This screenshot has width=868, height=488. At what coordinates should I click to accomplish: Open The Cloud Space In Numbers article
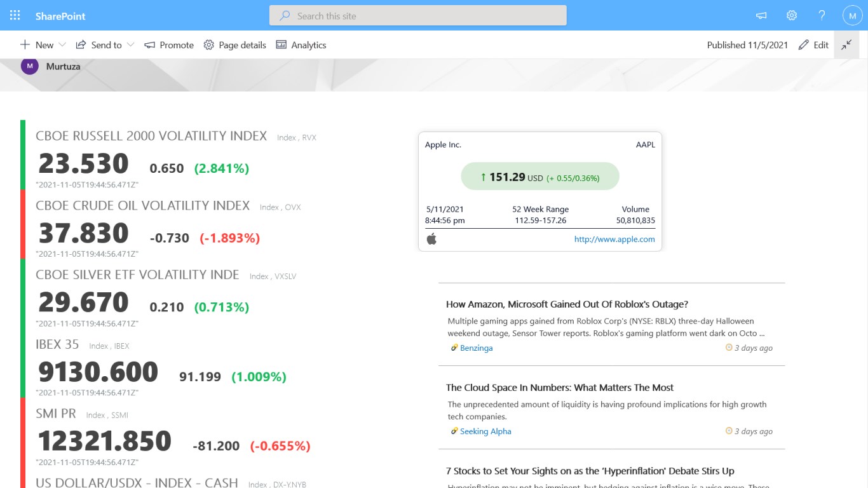point(560,388)
